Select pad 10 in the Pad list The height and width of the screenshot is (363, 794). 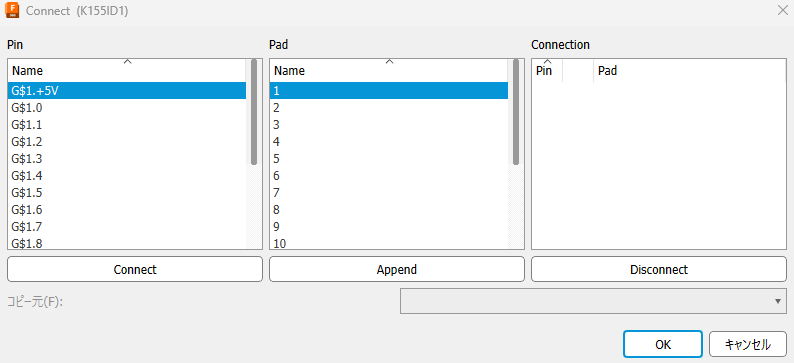click(389, 244)
